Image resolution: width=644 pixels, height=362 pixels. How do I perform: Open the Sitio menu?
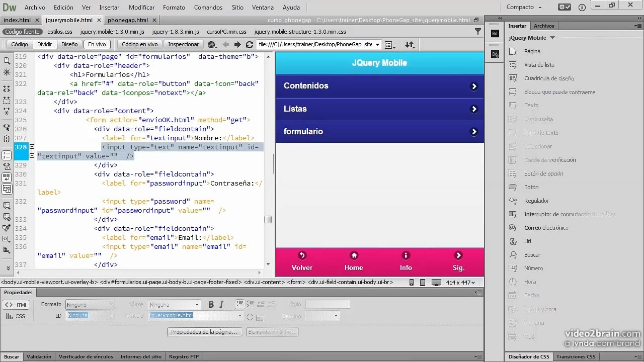point(237,8)
